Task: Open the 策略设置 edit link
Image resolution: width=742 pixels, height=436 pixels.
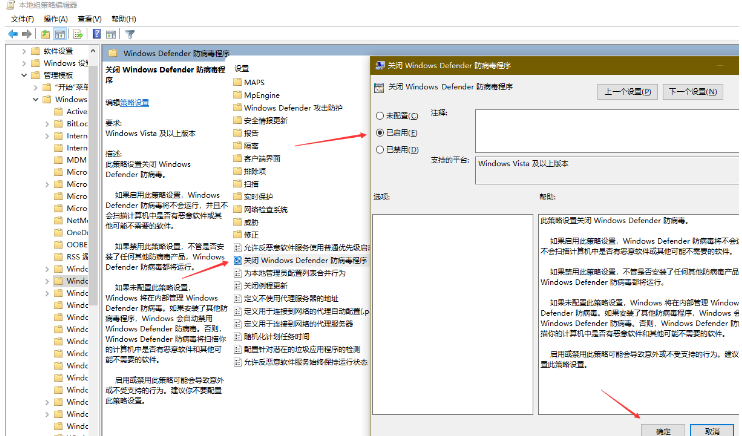Action: [x=134, y=103]
